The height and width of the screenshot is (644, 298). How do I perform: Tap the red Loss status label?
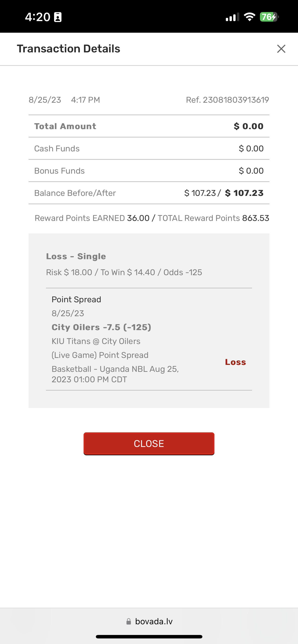pyautogui.click(x=235, y=362)
